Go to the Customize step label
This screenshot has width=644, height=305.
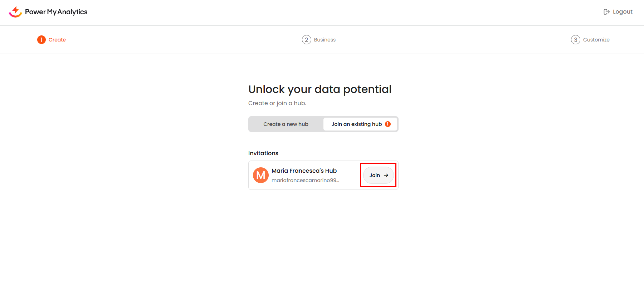point(596,40)
